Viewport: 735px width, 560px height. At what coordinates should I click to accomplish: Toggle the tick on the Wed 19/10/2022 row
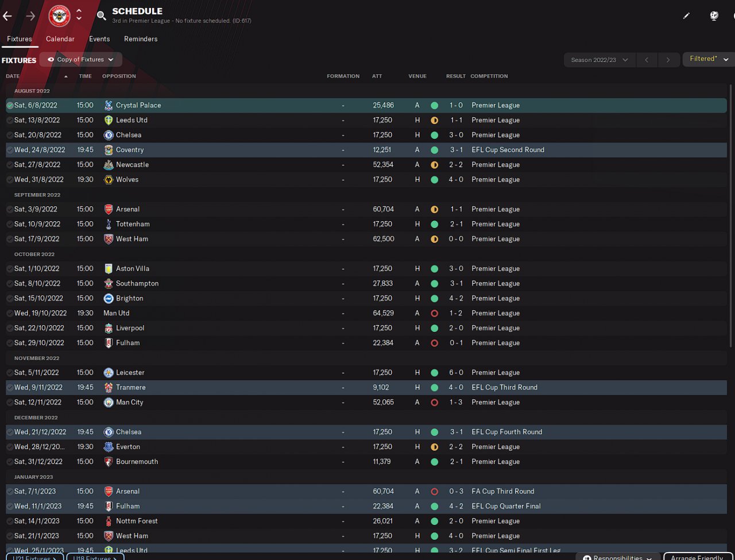point(10,314)
